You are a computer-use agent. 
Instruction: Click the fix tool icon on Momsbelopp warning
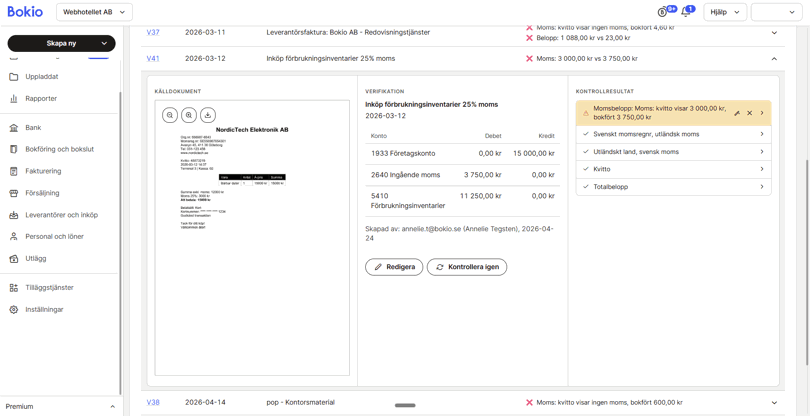737,113
